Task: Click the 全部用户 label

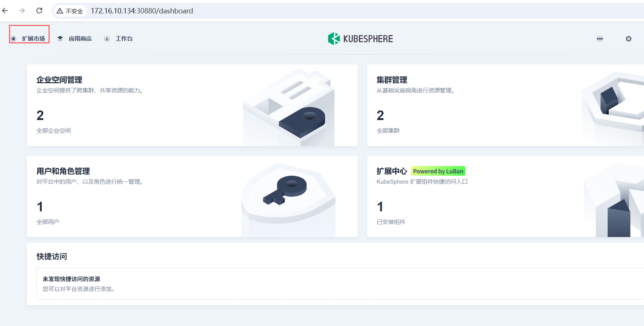Action: [x=48, y=222]
